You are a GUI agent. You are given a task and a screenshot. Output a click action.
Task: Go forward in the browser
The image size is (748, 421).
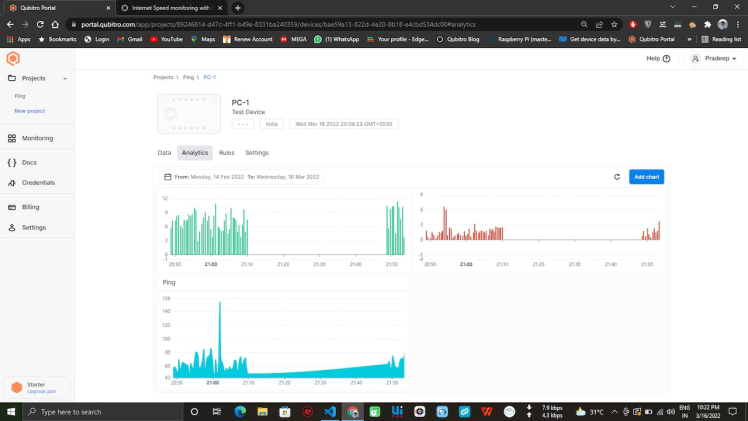click(x=25, y=24)
